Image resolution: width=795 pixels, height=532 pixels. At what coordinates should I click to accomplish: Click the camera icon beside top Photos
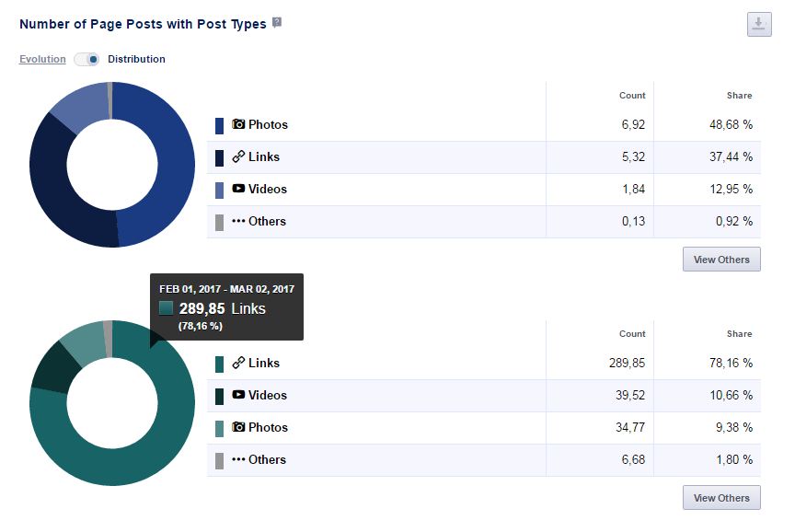(238, 124)
